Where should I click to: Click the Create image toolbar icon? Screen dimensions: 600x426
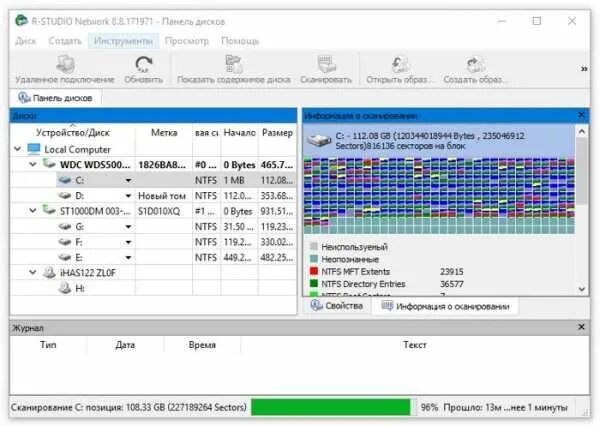pyautogui.click(x=474, y=64)
